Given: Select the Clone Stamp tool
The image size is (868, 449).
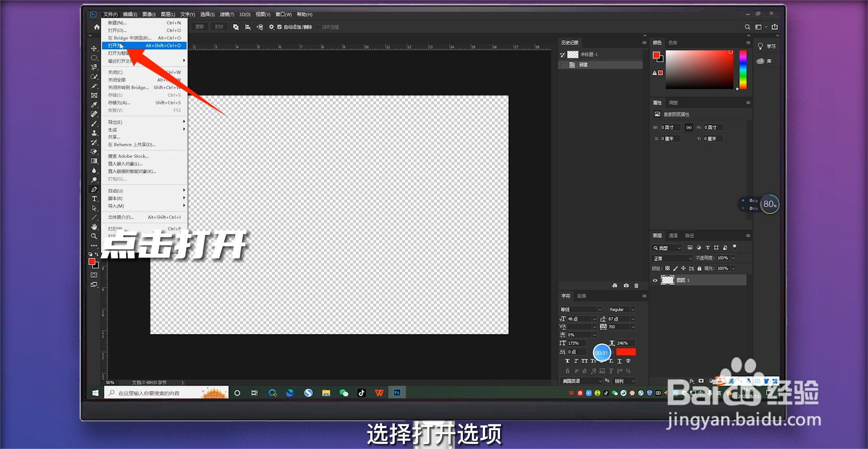Looking at the screenshot, I should coord(94,133).
